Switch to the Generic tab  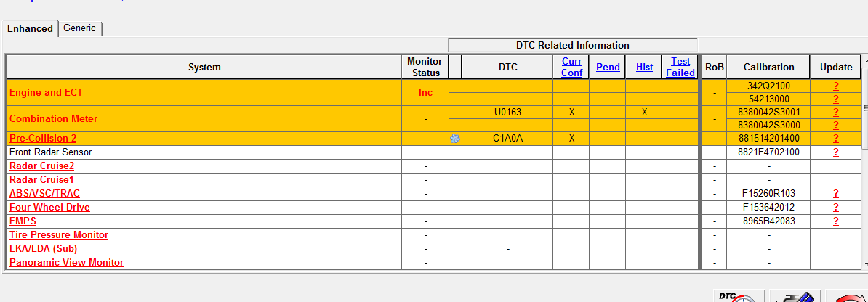coord(79,28)
